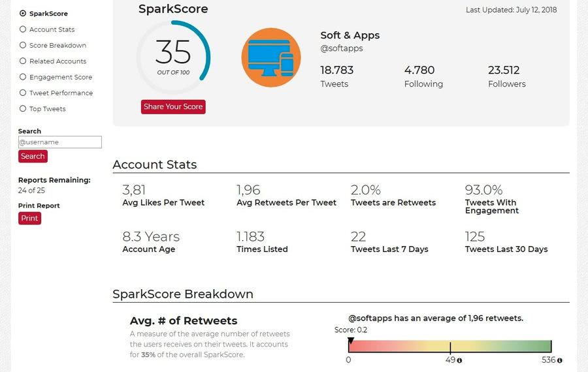This screenshot has height=372, width=588.
Task: Click the Soft & Apps profile avatar
Action: [271, 57]
